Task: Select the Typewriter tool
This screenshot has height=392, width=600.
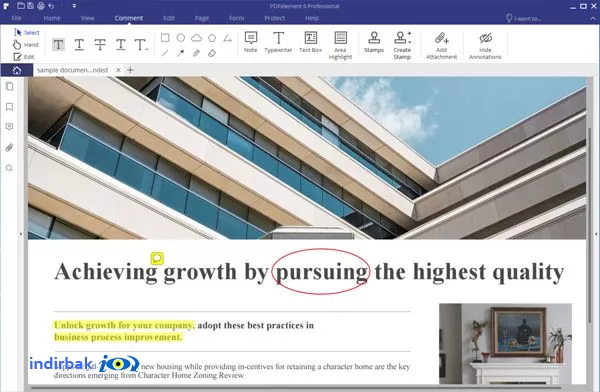Action: (x=278, y=42)
